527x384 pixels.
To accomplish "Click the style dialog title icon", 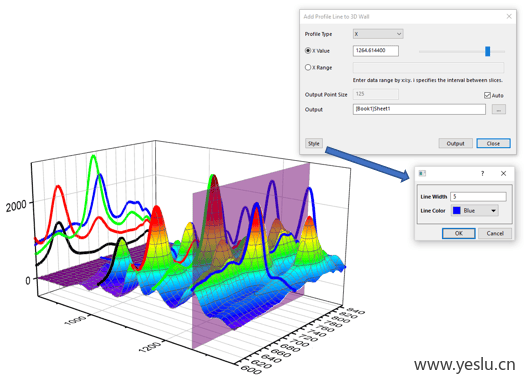I will click(x=422, y=173).
